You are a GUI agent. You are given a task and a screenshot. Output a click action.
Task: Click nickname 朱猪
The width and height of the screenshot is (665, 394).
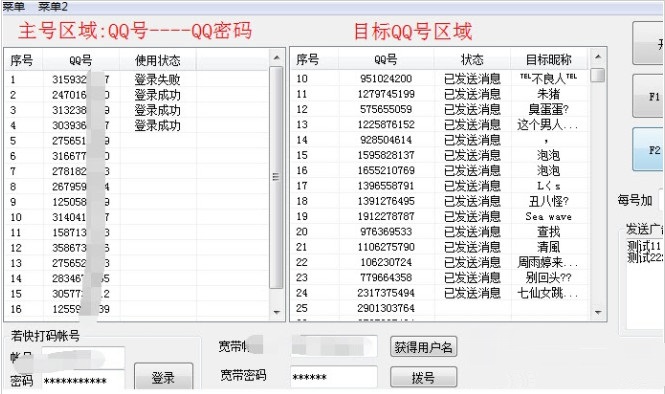tap(548, 94)
